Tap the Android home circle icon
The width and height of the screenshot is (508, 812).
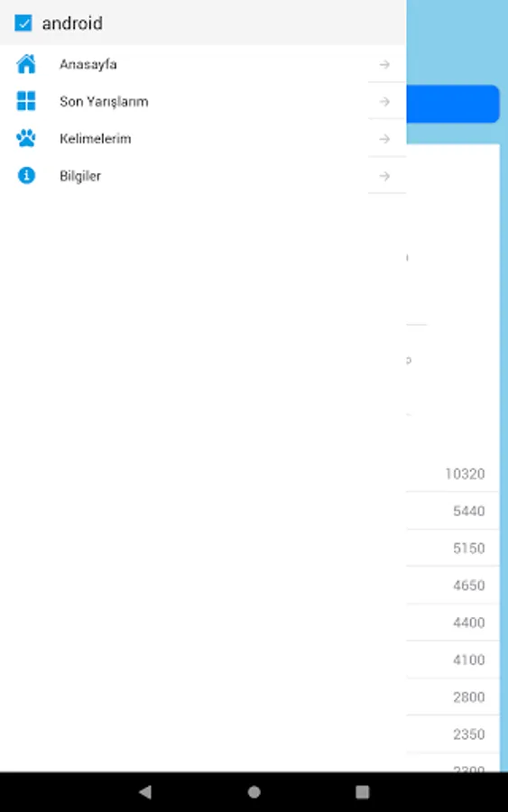coord(254,791)
